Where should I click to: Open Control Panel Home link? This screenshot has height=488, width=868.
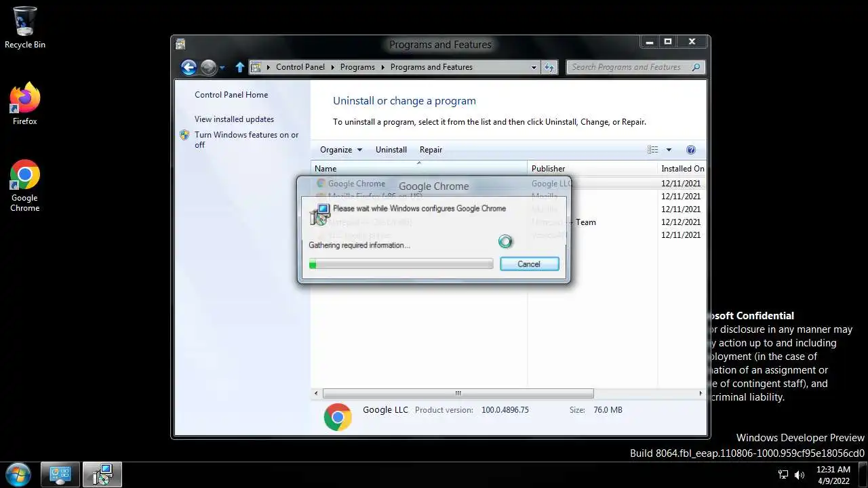coord(231,95)
